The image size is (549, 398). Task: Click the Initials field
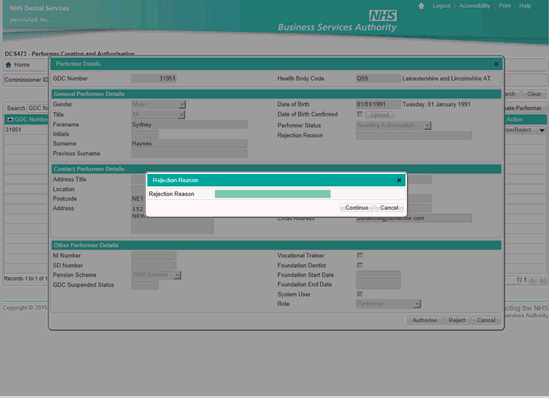[x=145, y=134]
